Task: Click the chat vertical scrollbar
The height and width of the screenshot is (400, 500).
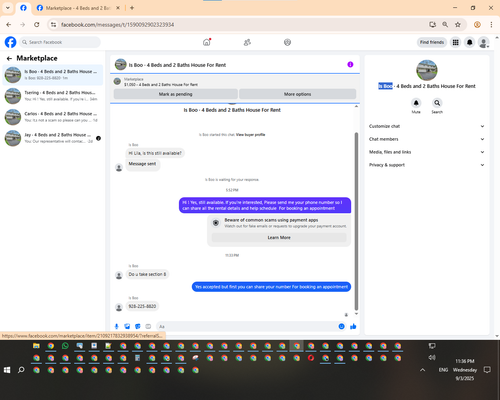Action: [356, 221]
